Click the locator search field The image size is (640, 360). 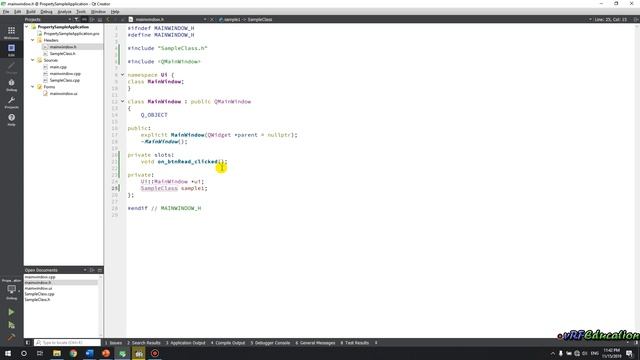click(x=67, y=343)
